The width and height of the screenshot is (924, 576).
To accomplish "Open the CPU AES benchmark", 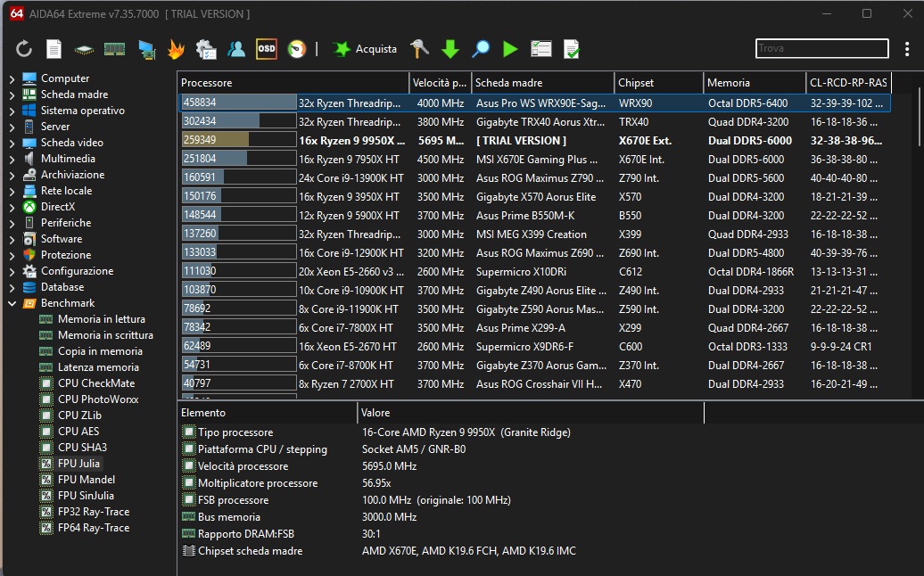I will [x=78, y=432].
